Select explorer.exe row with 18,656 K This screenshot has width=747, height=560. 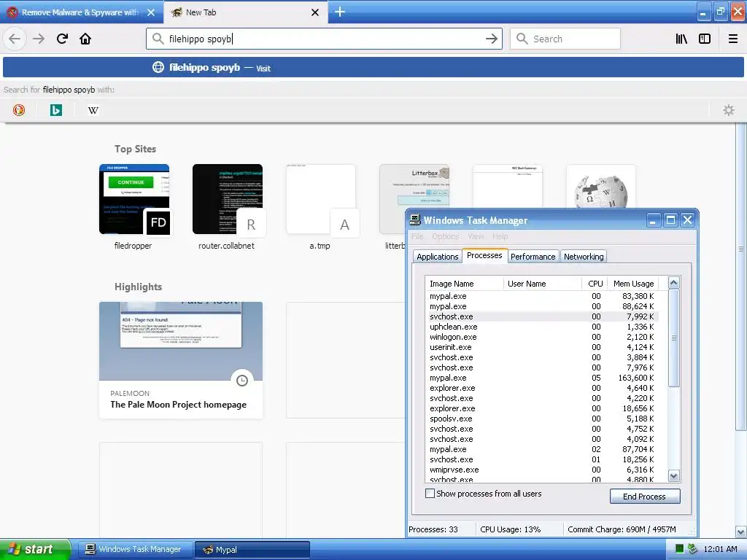click(542, 408)
